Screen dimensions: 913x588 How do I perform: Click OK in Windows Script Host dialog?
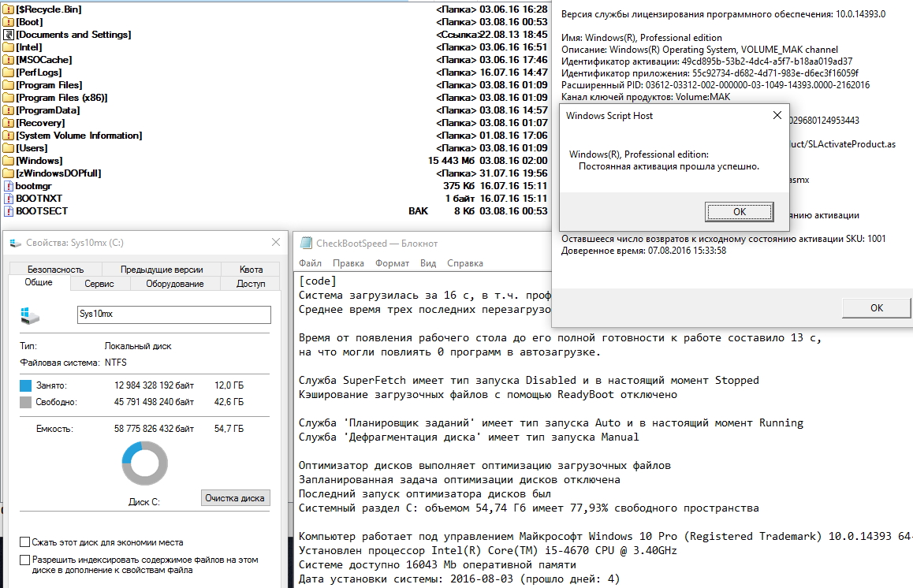tap(740, 212)
